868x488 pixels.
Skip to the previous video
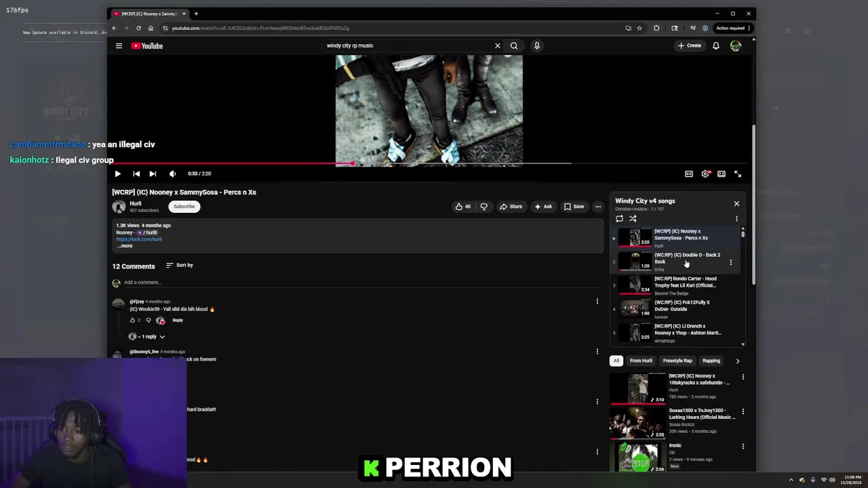point(136,174)
